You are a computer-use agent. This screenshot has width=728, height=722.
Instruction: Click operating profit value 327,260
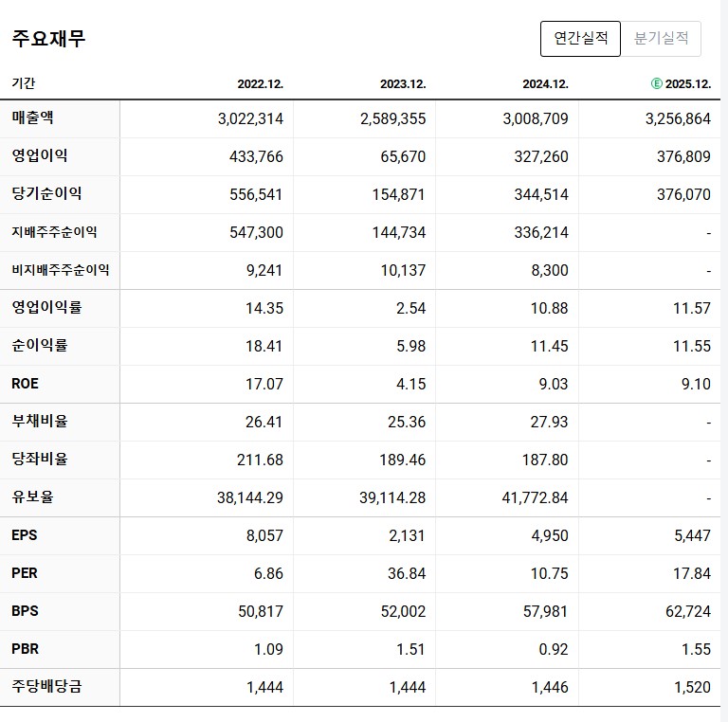[541, 157]
